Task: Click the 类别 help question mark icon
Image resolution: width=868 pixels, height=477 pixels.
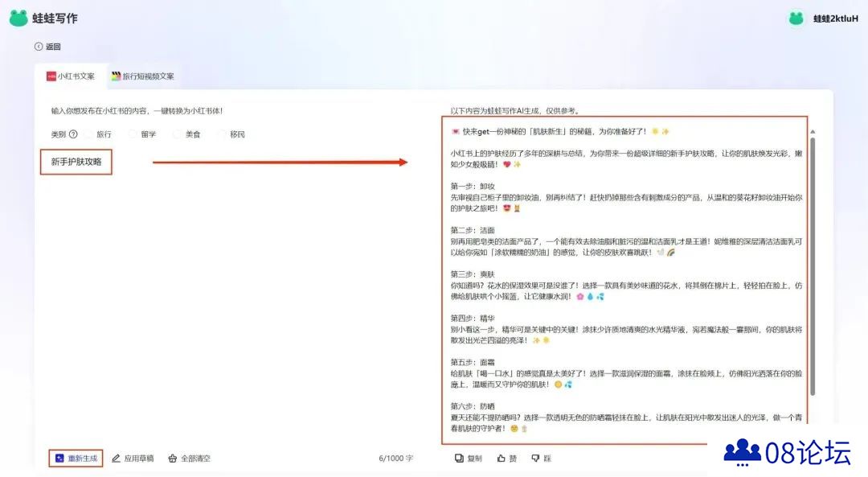Action: (x=73, y=134)
